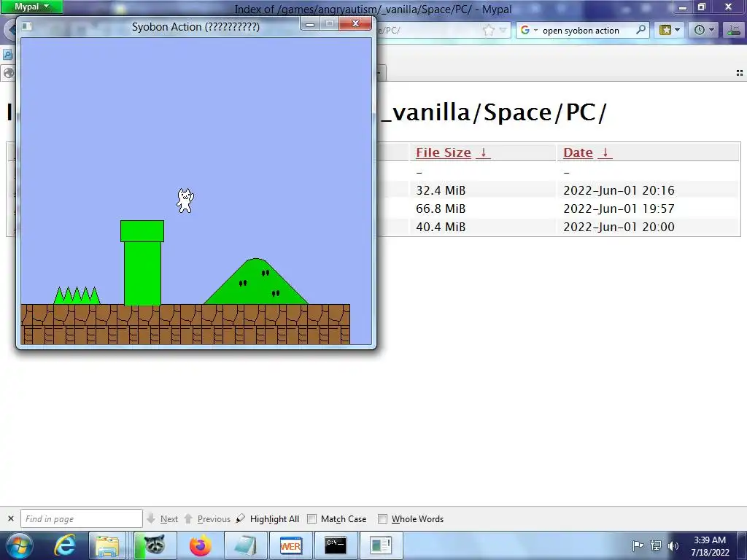747x560 pixels.
Task: Open the WER taskbar icon
Action: coord(290,545)
